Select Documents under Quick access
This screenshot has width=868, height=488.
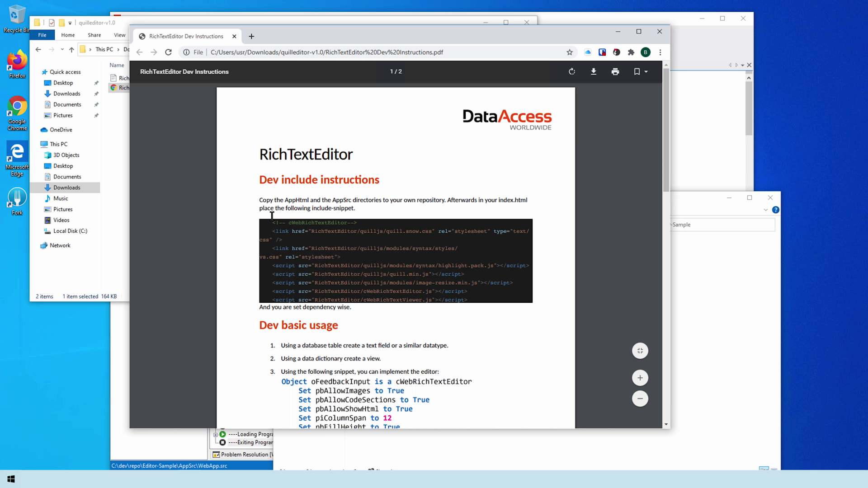(67, 104)
